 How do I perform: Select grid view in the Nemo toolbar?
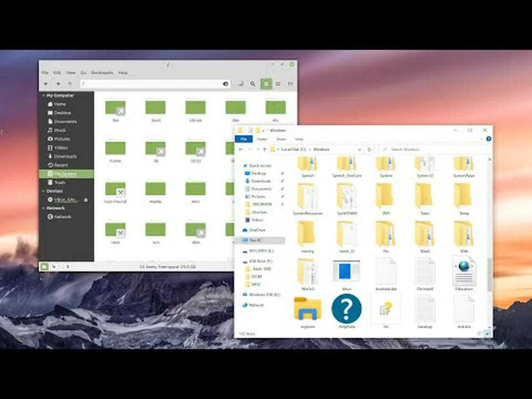pyautogui.click(x=266, y=84)
